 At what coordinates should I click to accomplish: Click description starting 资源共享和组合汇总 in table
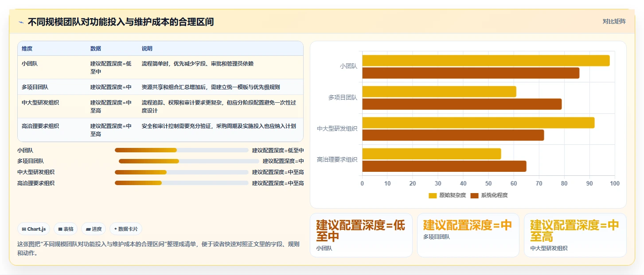(x=211, y=87)
